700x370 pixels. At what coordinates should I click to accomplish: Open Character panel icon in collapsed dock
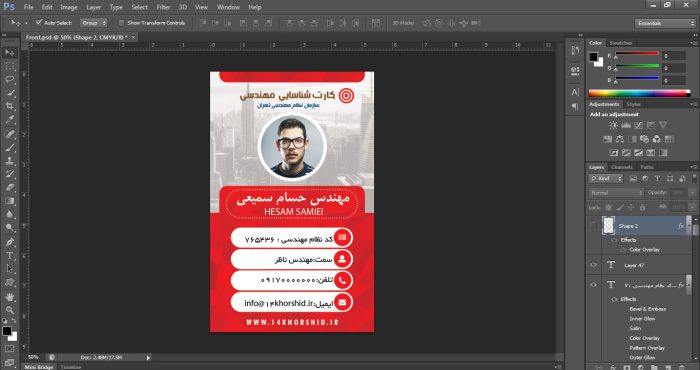pos(575,92)
